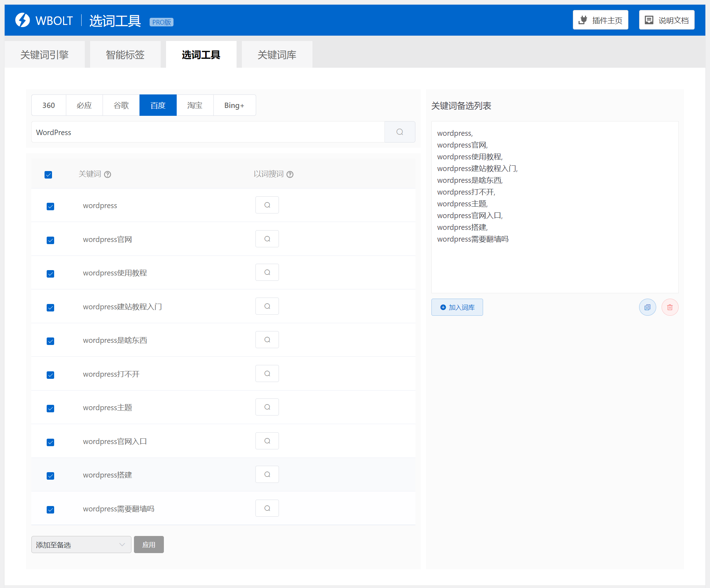Screen dimensions: 710x588
Task: Choose the 360 search engine tab
Action: click(49, 105)
